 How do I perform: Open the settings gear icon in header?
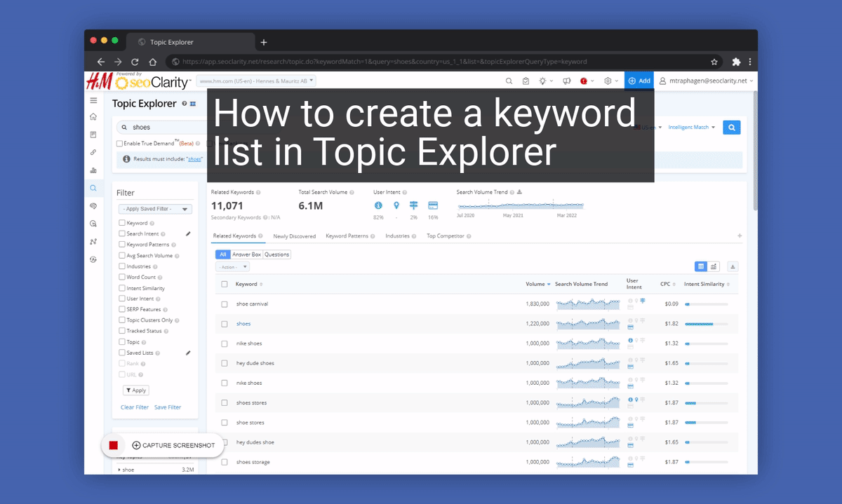(608, 81)
